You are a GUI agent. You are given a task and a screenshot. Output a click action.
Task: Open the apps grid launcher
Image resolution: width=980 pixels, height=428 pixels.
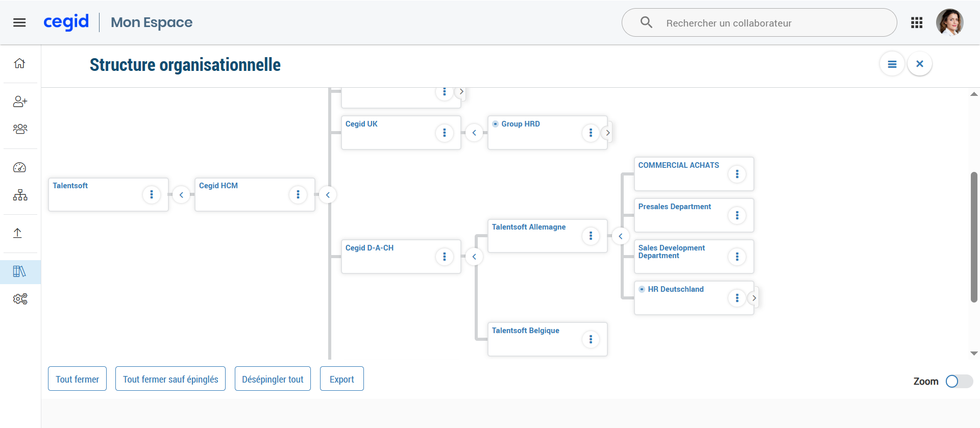(916, 22)
